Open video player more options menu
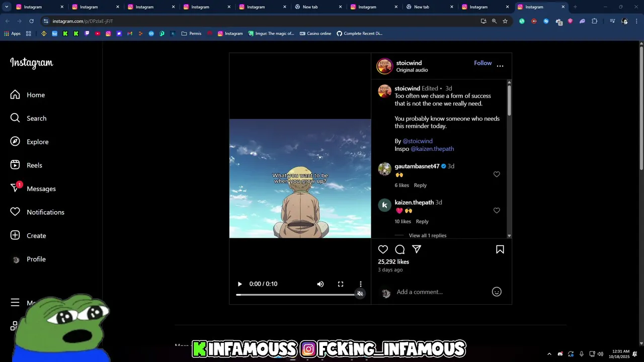This screenshot has width=644, height=362. pos(361,284)
